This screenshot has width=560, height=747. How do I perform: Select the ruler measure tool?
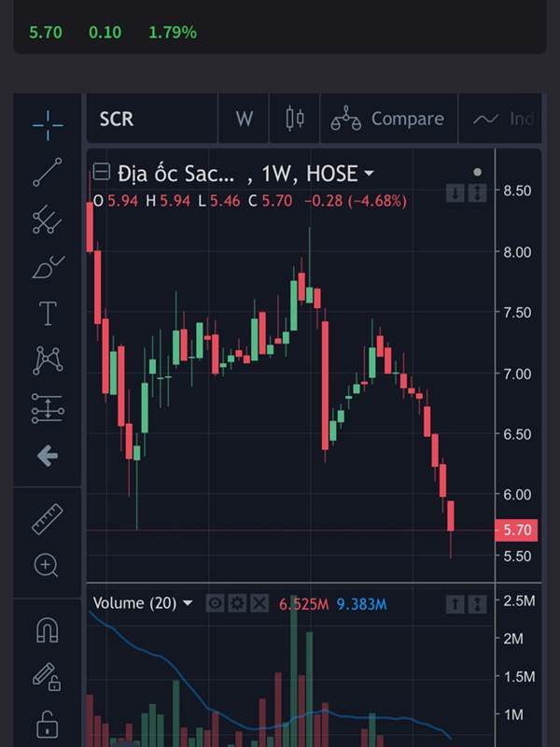pos(48,519)
